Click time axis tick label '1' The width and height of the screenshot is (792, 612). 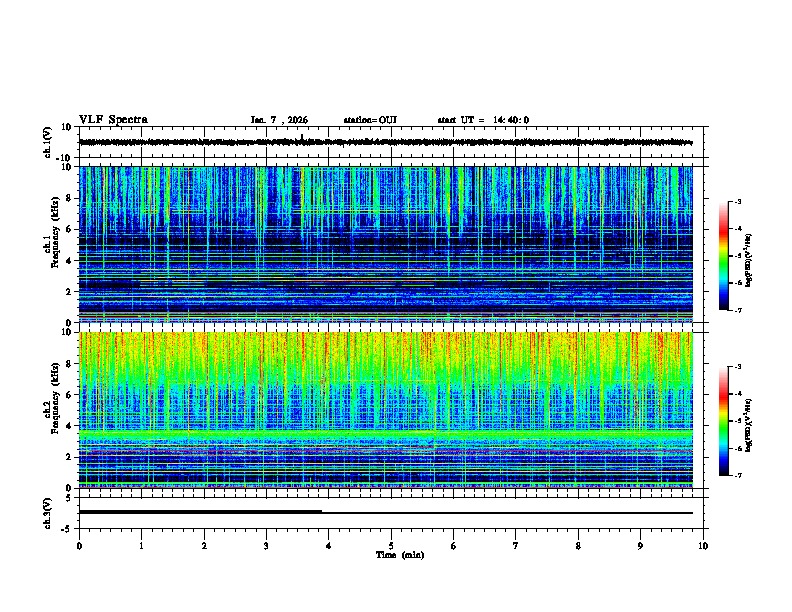(141, 546)
